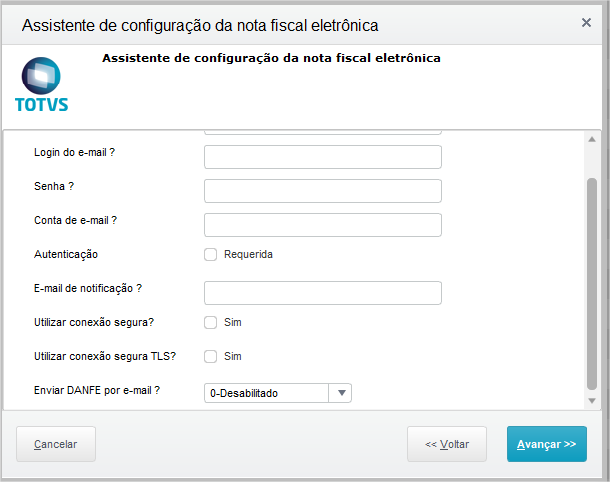
Task: Click the partially hidden field above Login
Action: 323,132
